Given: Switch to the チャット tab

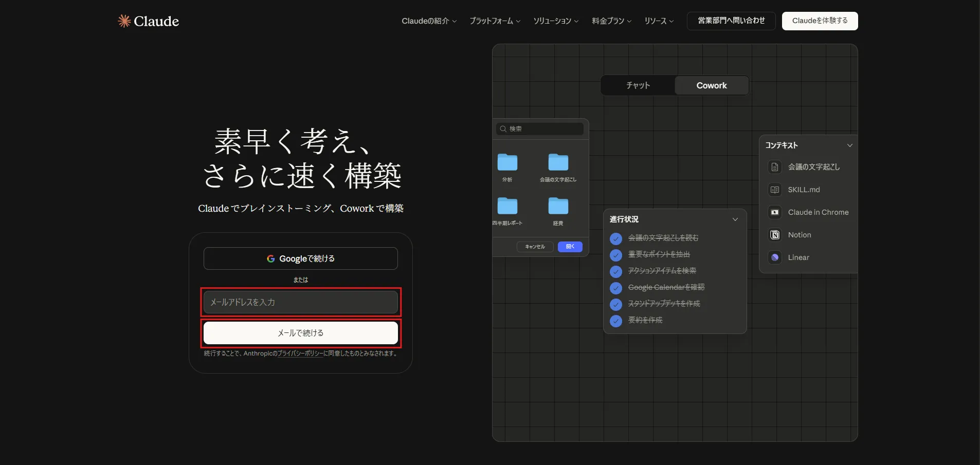Looking at the screenshot, I should (638, 85).
